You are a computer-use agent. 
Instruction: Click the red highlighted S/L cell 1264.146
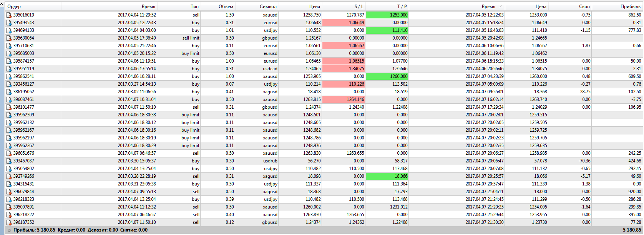pos(344,99)
